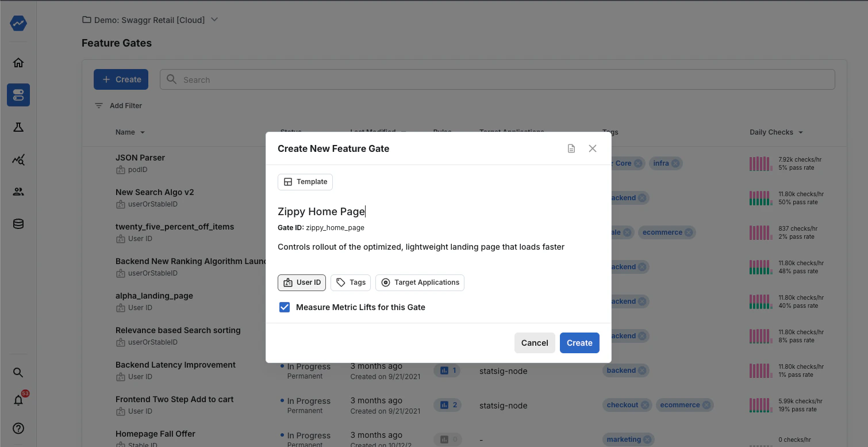The image size is (868, 447).
Task: Select the Tags option in dialog
Action: click(350, 282)
